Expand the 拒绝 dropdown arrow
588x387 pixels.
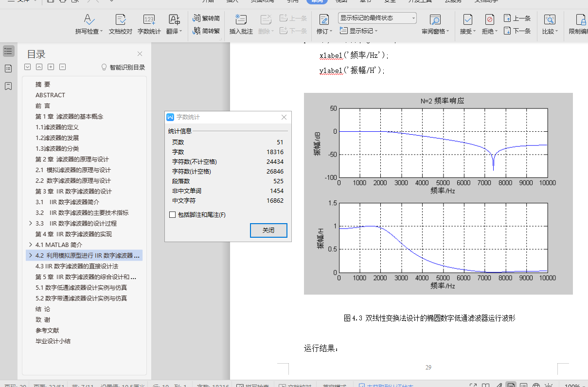click(x=497, y=32)
